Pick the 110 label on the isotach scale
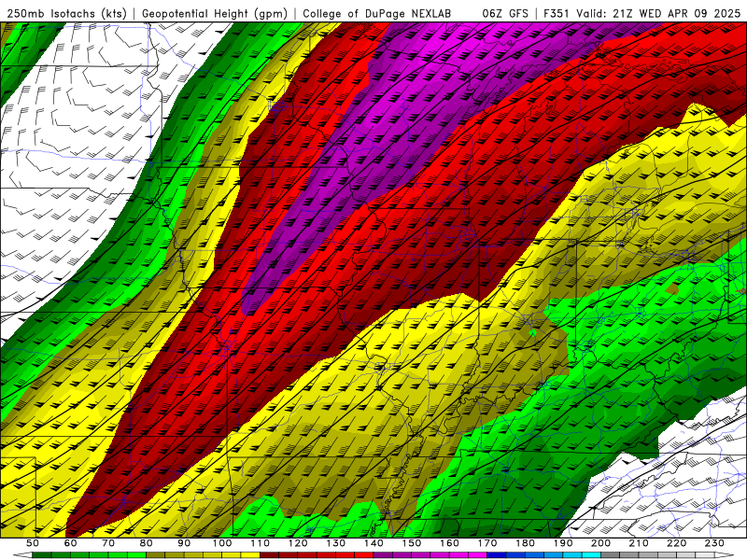747x560 pixels. [261, 543]
